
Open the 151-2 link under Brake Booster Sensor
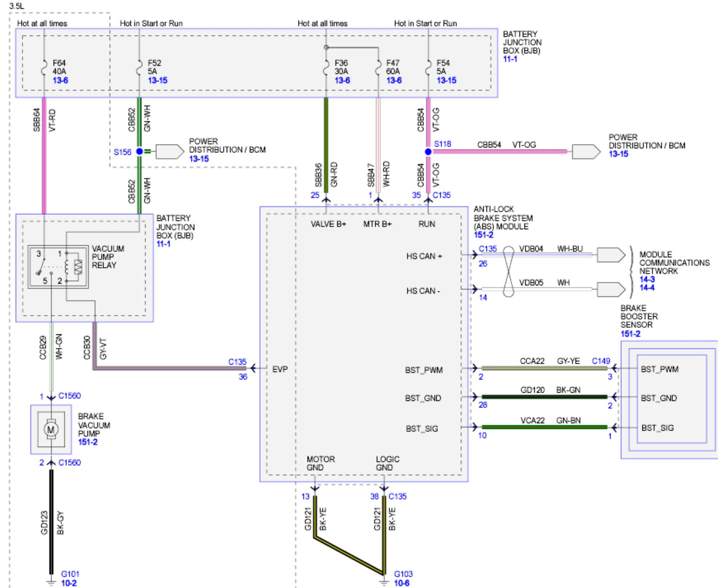pyautogui.click(x=630, y=334)
